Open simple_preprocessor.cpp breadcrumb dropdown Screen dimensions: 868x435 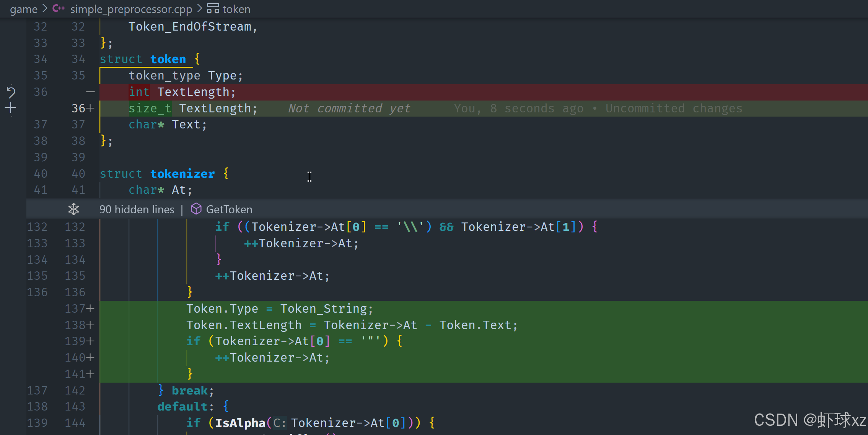click(x=131, y=9)
